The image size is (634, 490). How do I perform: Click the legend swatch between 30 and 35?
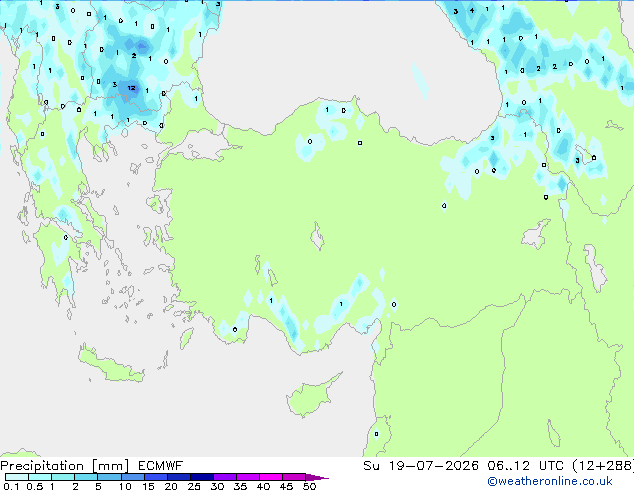[225, 477]
